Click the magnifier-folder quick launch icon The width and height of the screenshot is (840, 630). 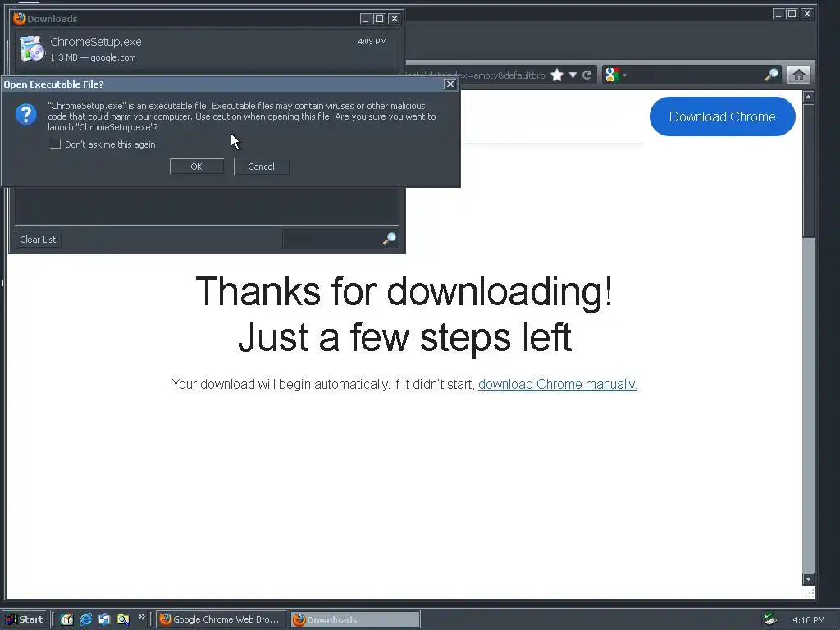point(123,619)
